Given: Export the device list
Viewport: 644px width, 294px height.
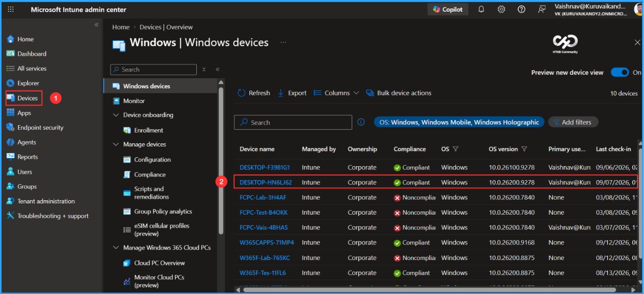Looking at the screenshot, I should 292,93.
